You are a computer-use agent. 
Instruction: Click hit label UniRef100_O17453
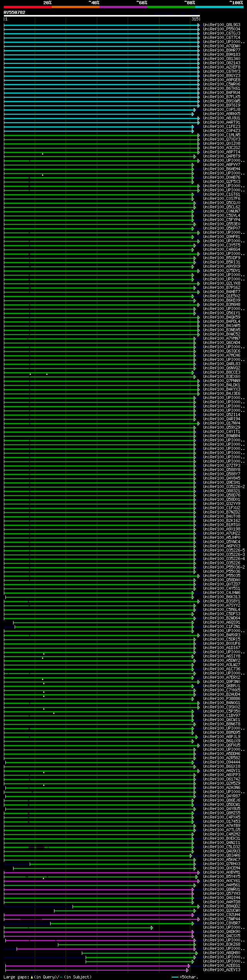[222, 822]
